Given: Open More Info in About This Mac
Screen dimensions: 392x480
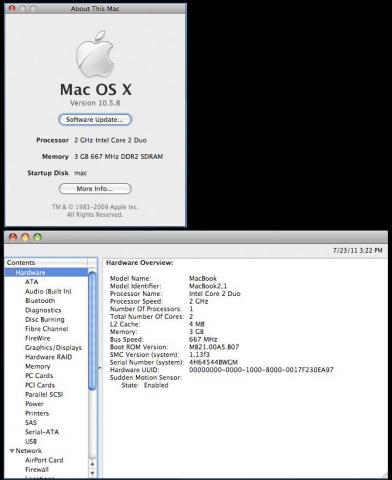Looking at the screenshot, I should [x=95, y=189].
